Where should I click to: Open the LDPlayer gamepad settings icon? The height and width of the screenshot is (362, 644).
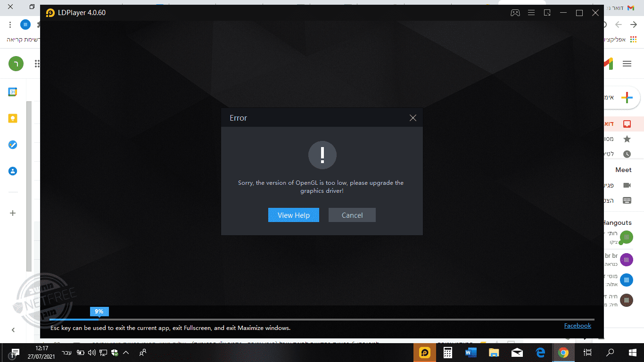coord(515,13)
